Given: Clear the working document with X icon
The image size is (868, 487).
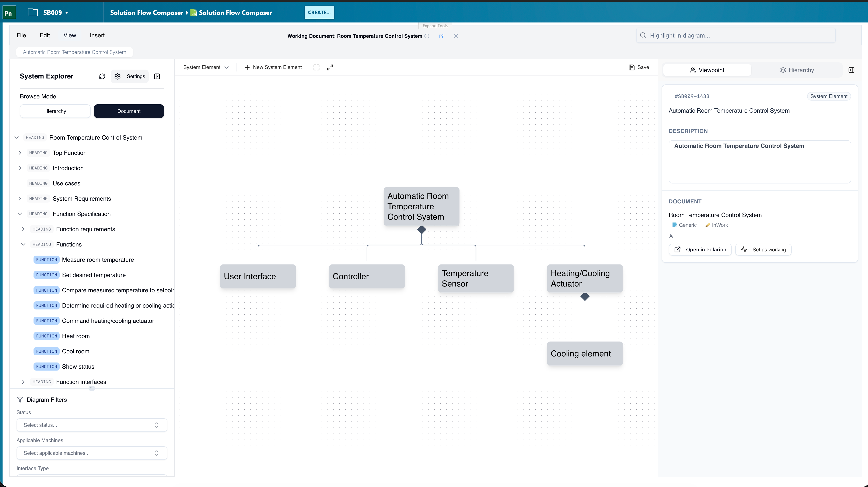Looking at the screenshot, I should tap(456, 36).
